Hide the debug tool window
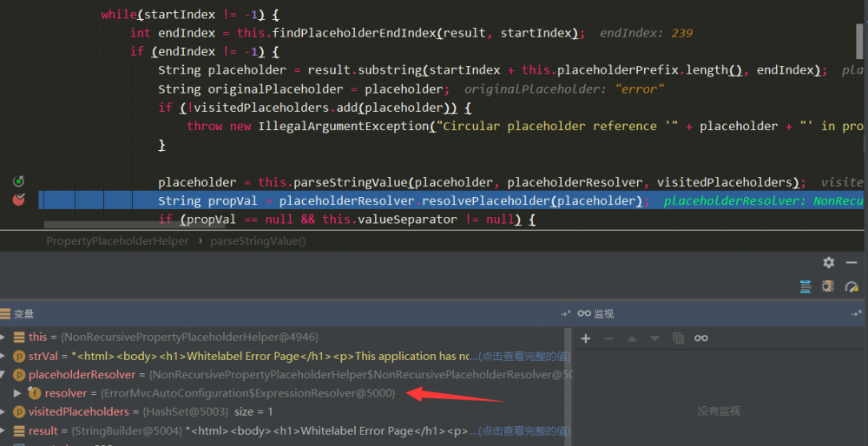868x446 pixels. (x=852, y=262)
